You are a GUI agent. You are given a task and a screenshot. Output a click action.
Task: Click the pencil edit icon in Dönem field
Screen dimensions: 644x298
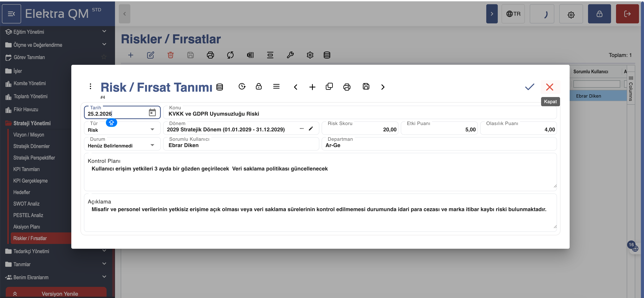pyautogui.click(x=311, y=129)
